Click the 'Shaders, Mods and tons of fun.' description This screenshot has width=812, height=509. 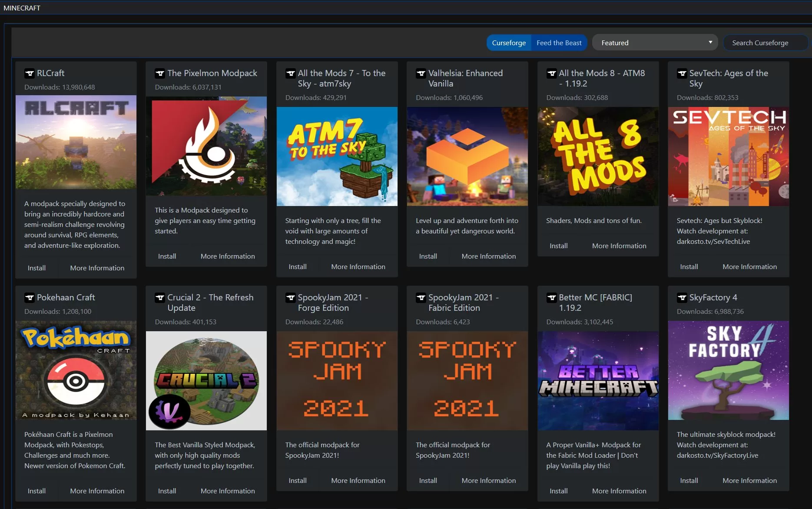(x=594, y=220)
